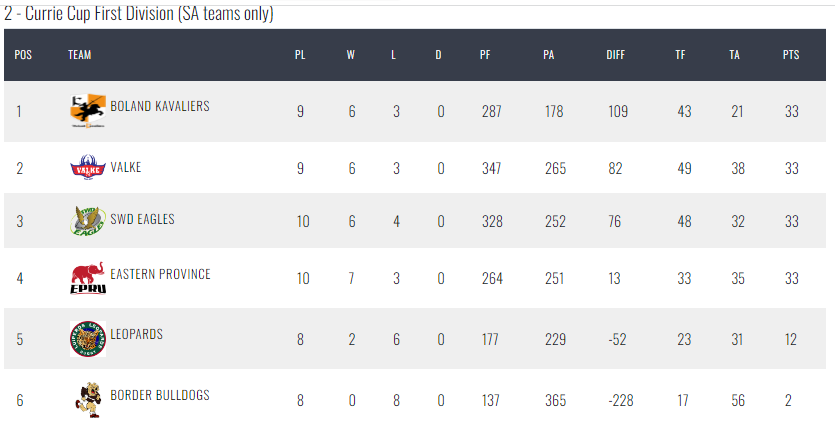Image resolution: width=835 pixels, height=448 pixels.
Task: Click the Currie Cup First Division title
Action: [x=138, y=13]
